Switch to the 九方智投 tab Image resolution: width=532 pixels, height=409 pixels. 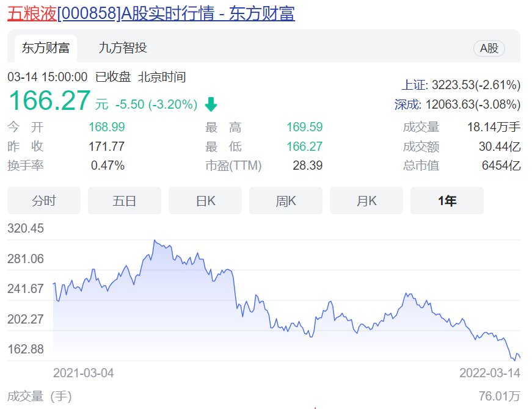123,48
